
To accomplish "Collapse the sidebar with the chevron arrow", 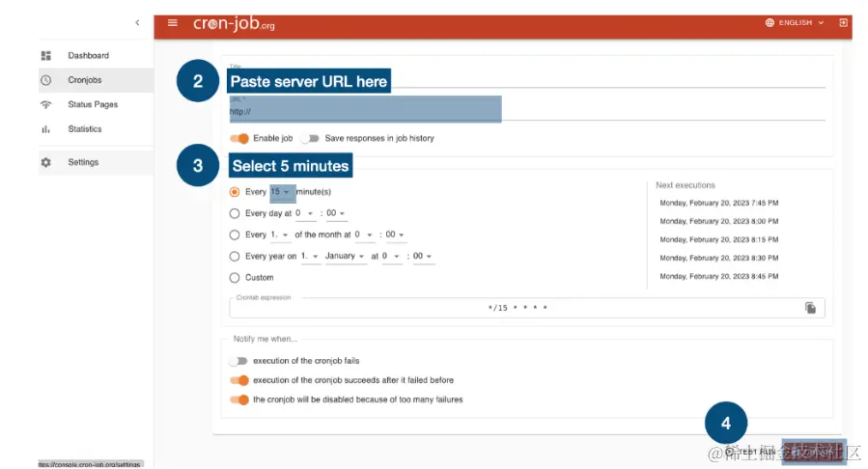I will pyautogui.click(x=137, y=22).
